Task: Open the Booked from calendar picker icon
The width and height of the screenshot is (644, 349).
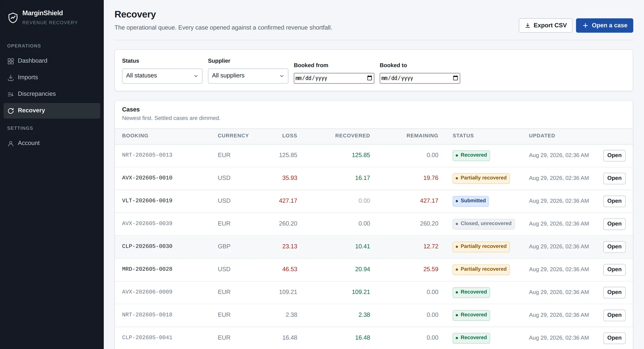Action: pos(369,78)
